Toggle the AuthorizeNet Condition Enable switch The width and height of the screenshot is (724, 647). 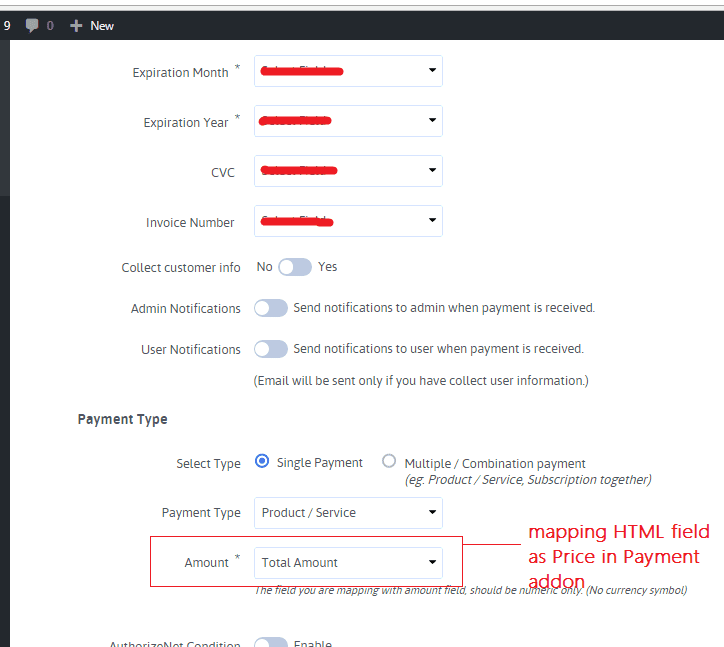coord(271,642)
